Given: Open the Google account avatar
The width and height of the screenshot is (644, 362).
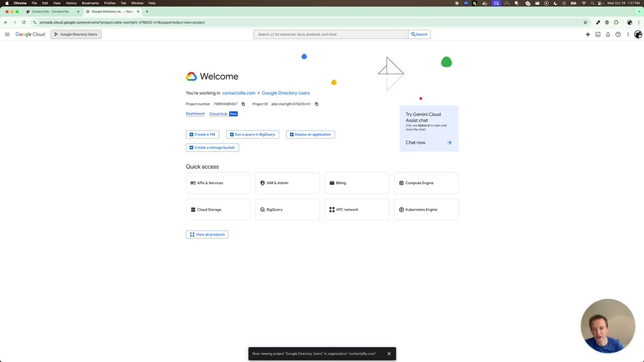Looking at the screenshot, I should 638,35.
